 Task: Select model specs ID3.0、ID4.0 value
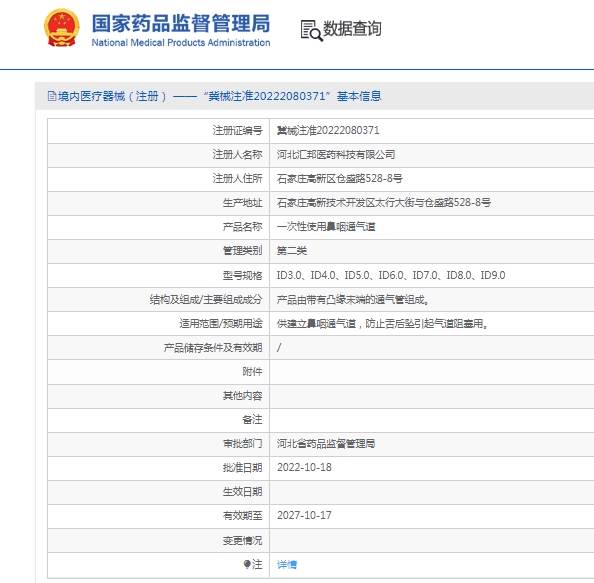[x=391, y=275]
